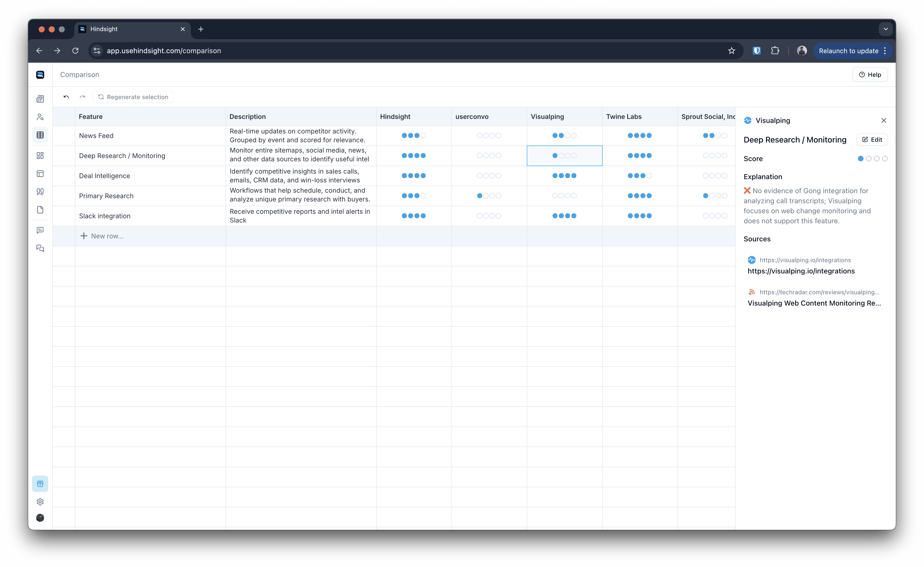This screenshot has width=924, height=567.
Task: Go forward in the browser
Action: pos(57,51)
